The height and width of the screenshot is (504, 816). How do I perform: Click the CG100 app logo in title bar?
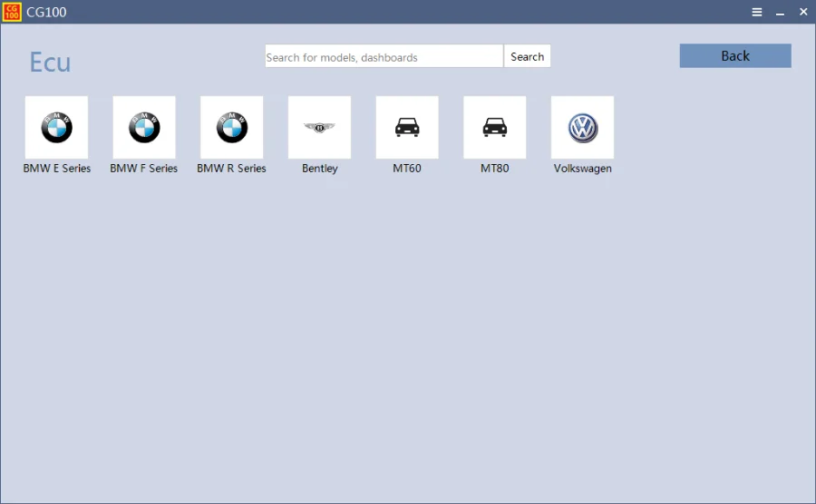click(x=12, y=12)
